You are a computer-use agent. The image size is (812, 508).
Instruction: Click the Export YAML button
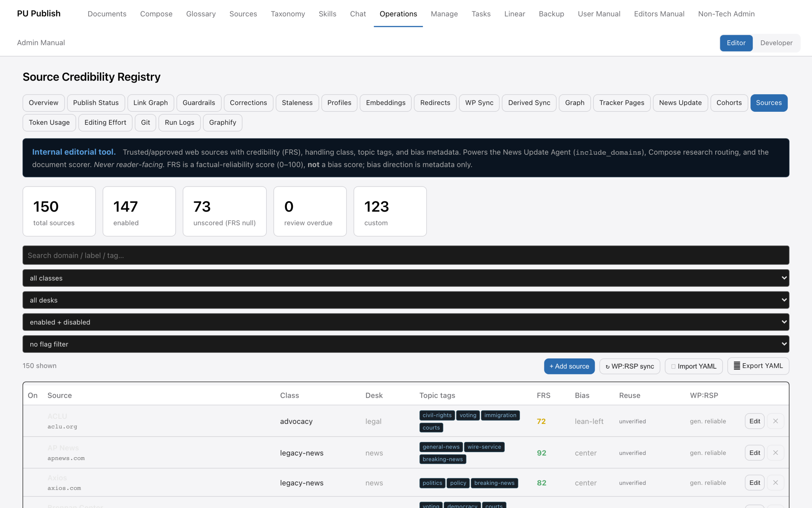758,366
